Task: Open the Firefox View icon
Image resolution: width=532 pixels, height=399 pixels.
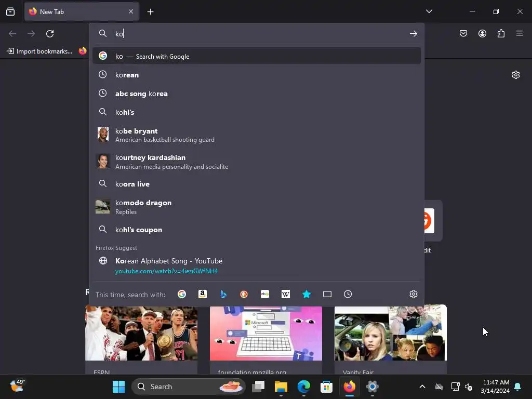Action: 10,11
